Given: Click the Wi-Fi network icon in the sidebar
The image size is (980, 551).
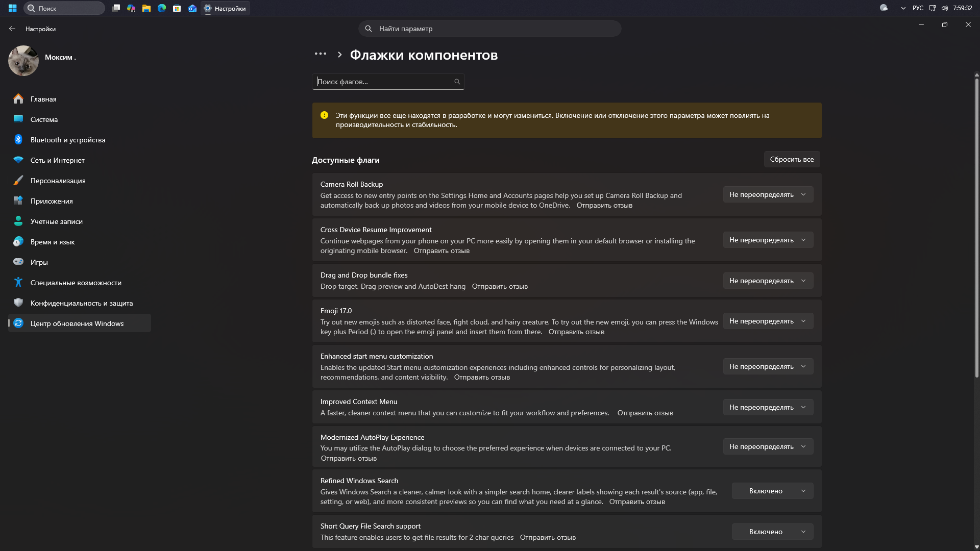Looking at the screenshot, I should tap(18, 160).
